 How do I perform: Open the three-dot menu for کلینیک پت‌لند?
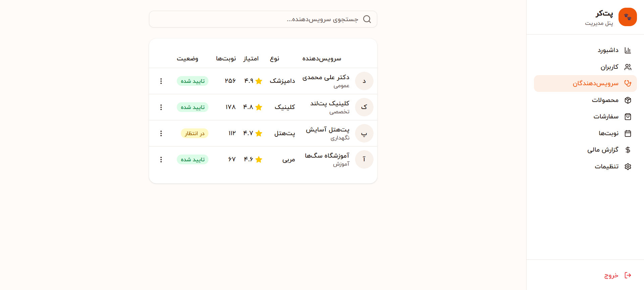coord(161,107)
